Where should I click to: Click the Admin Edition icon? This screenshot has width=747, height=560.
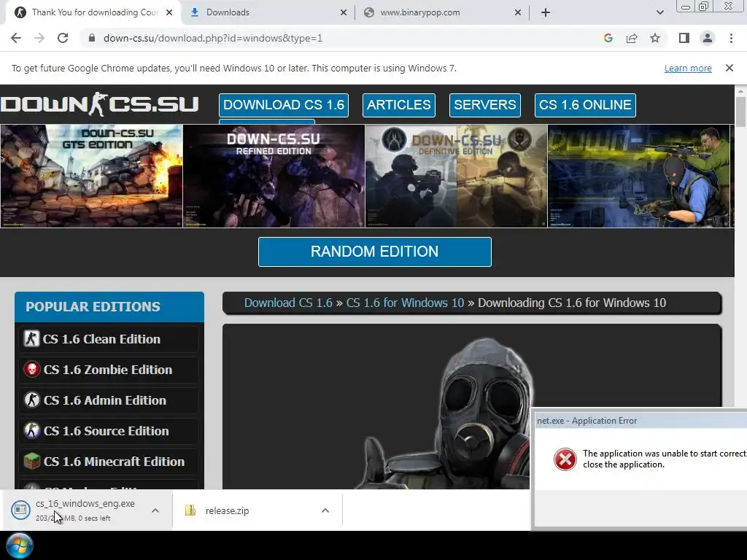coord(31,400)
